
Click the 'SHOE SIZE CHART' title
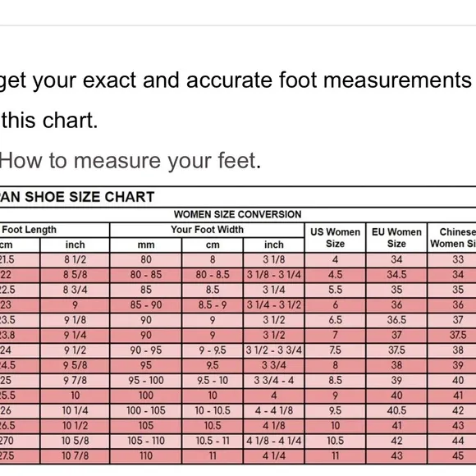pyautogui.click(x=89, y=197)
